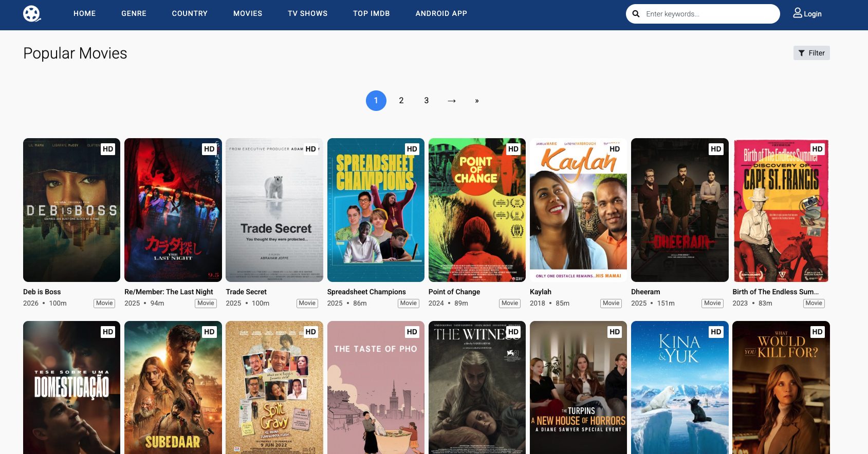Image resolution: width=868 pixels, height=454 pixels.
Task: Click the Filter button
Action: tap(811, 53)
